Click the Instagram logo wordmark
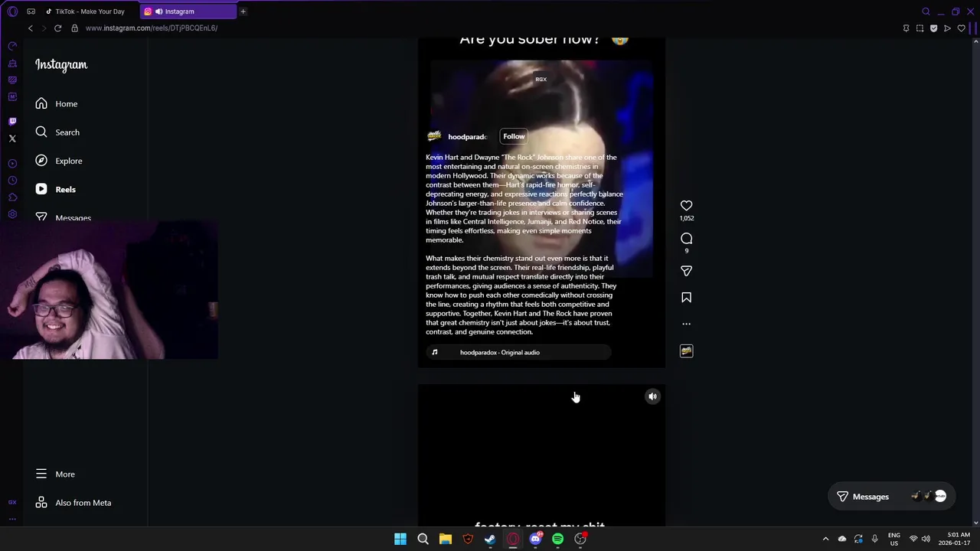This screenshot has width=980, height=551. 61,65
